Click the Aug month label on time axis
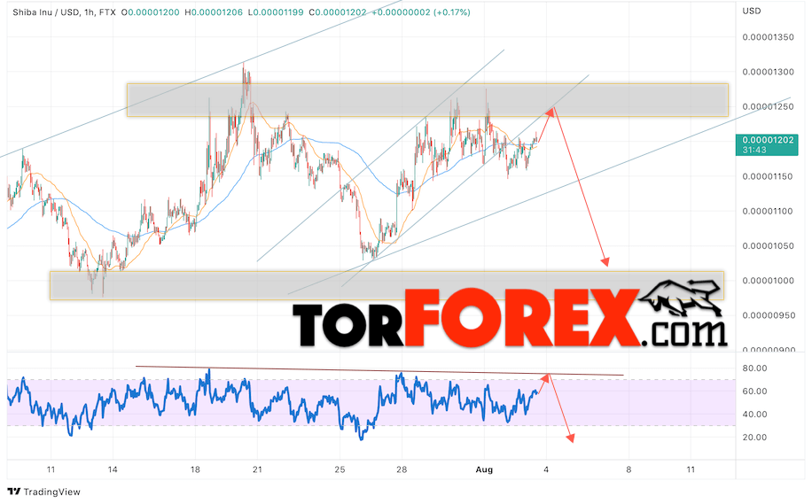This screenshot has height=504, width=812. pyautogui.click(x=484, y=469)
